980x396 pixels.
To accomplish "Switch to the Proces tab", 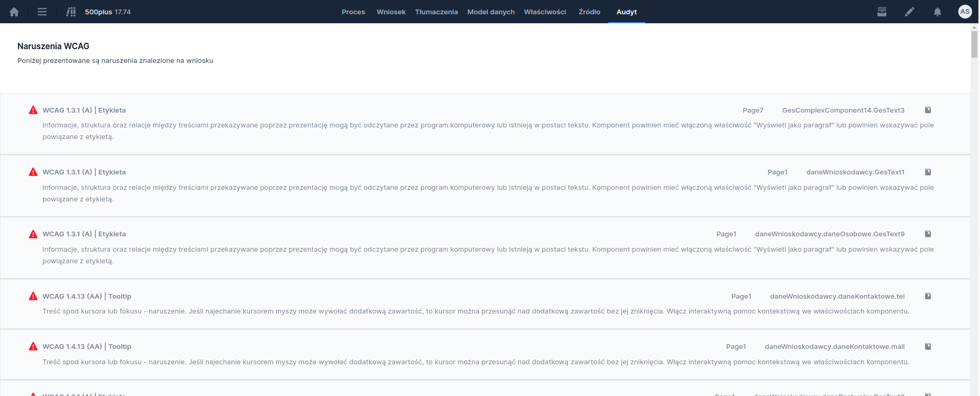I will 353,12.
